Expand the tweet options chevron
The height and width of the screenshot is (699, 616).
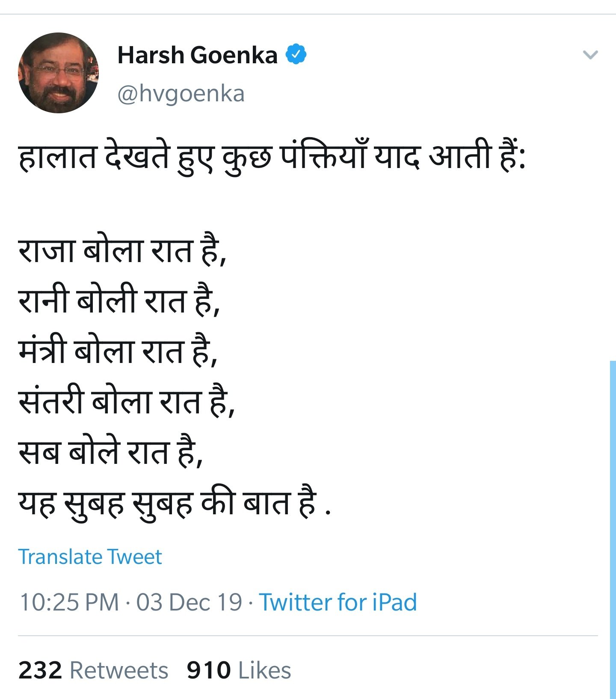pos(590,55)
